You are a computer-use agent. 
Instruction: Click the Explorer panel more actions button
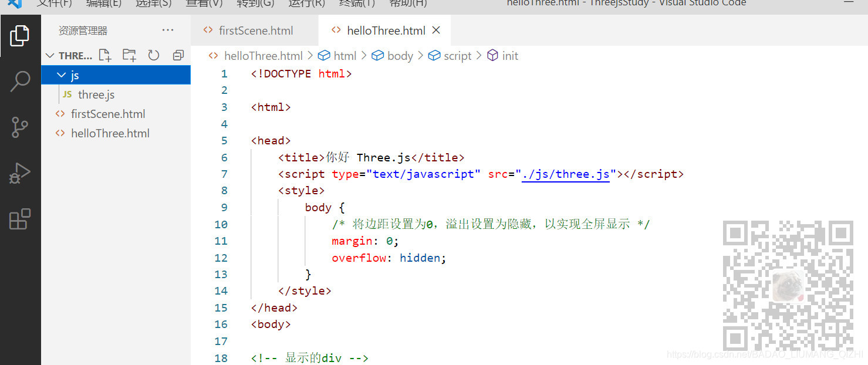(168, 30)
